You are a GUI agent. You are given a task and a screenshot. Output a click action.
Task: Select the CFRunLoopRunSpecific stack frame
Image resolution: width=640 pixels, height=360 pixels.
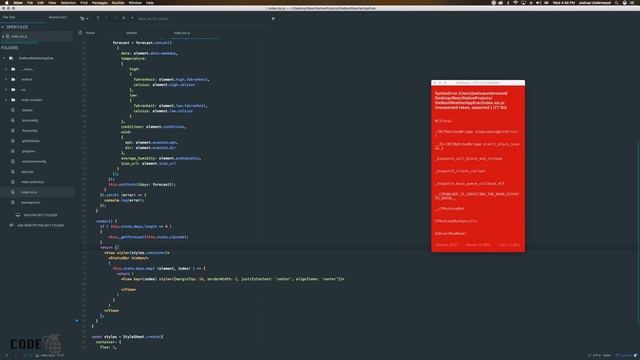[456, 221]
